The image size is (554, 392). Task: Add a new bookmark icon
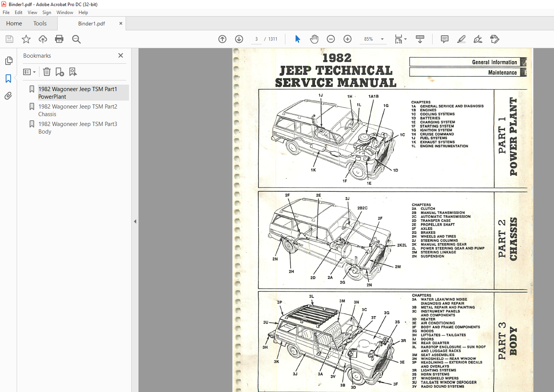click(60, 72)
